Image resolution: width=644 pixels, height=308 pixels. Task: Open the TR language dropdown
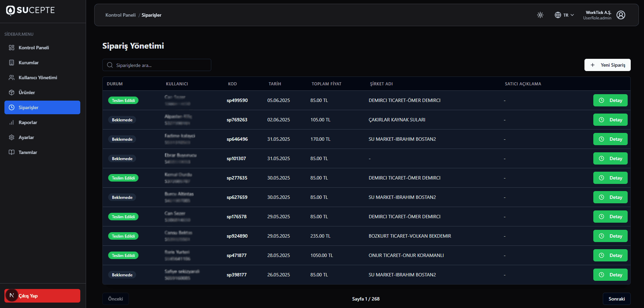coord(564,15)
